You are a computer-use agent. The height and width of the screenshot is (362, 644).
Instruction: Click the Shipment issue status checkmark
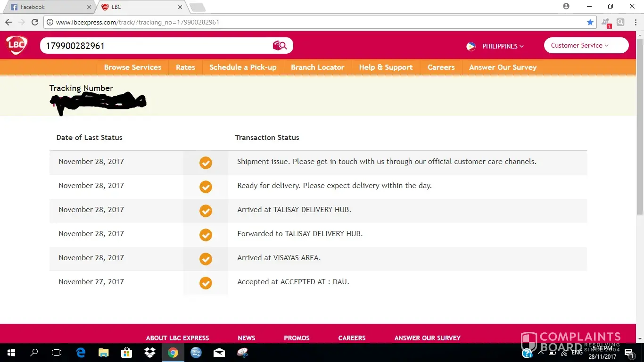206,163
